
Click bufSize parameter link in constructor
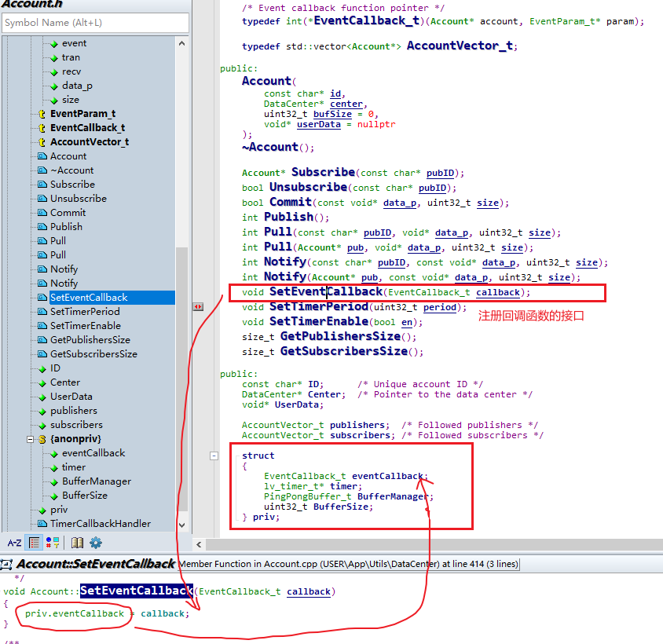point(332,114)
